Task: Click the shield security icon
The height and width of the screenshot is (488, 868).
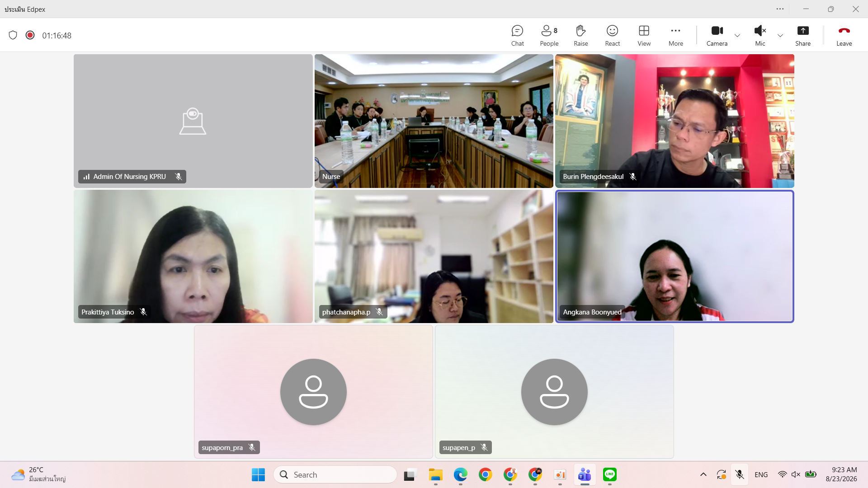Action: [13, 35]
